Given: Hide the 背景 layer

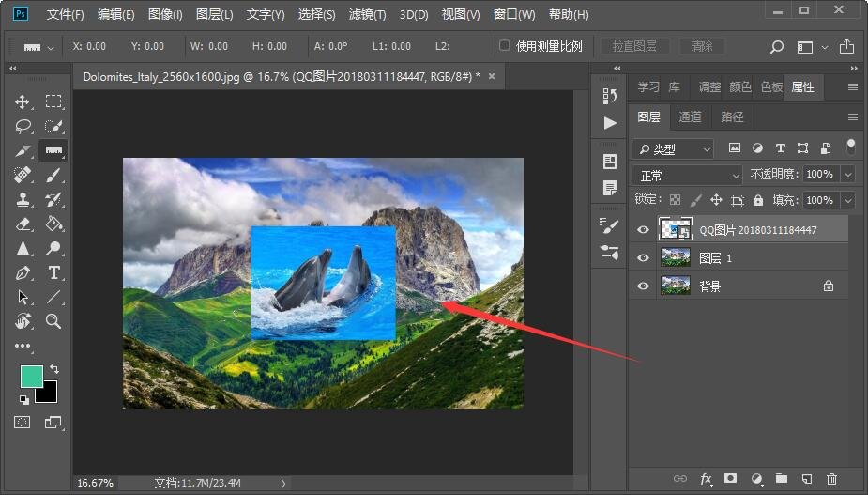Looking at the screenshot, I should [643, 286].
